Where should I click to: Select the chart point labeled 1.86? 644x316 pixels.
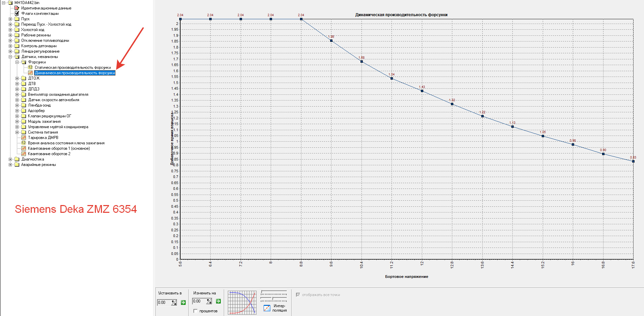click(x=331, y=41)
